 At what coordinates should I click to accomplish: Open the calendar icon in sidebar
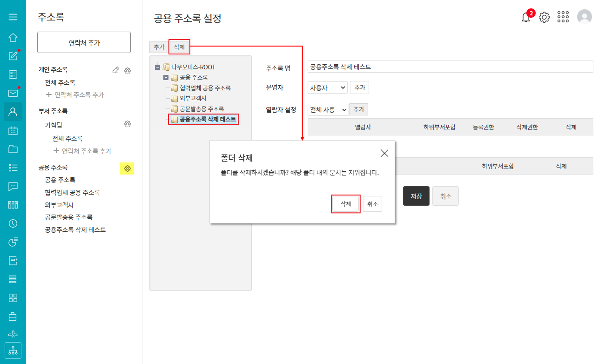[x=13, y=131]
